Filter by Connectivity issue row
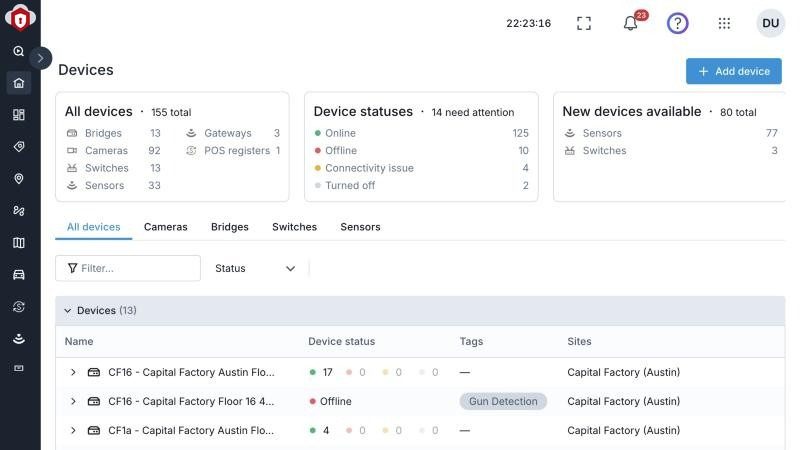This screenshot has width=800, height=450. click(x=421, y=168)
